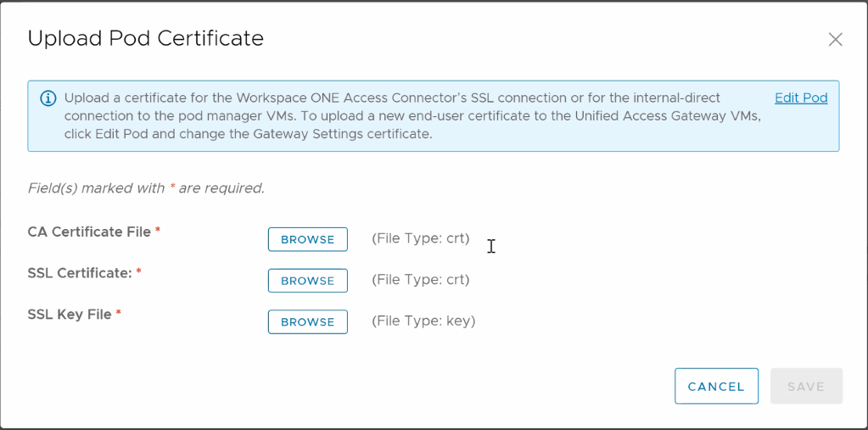Click the red asterisk beside SSL Key File
The height and width of the screenshot is (430, 868).
pyautogui.click(x=119, y=314)
